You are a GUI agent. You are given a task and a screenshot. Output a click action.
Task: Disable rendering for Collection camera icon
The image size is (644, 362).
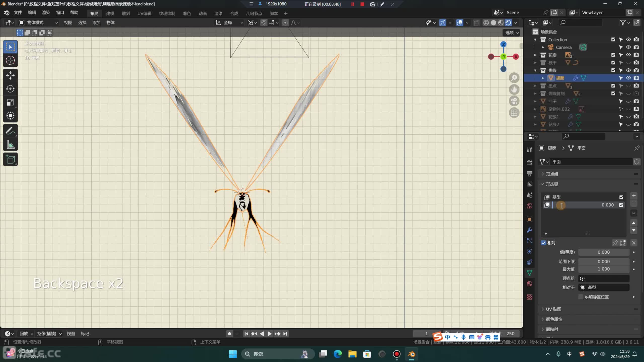636,39
